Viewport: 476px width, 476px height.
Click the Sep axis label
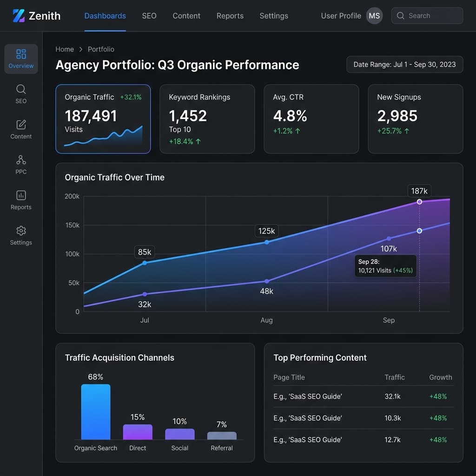click(x=389, y=320)
